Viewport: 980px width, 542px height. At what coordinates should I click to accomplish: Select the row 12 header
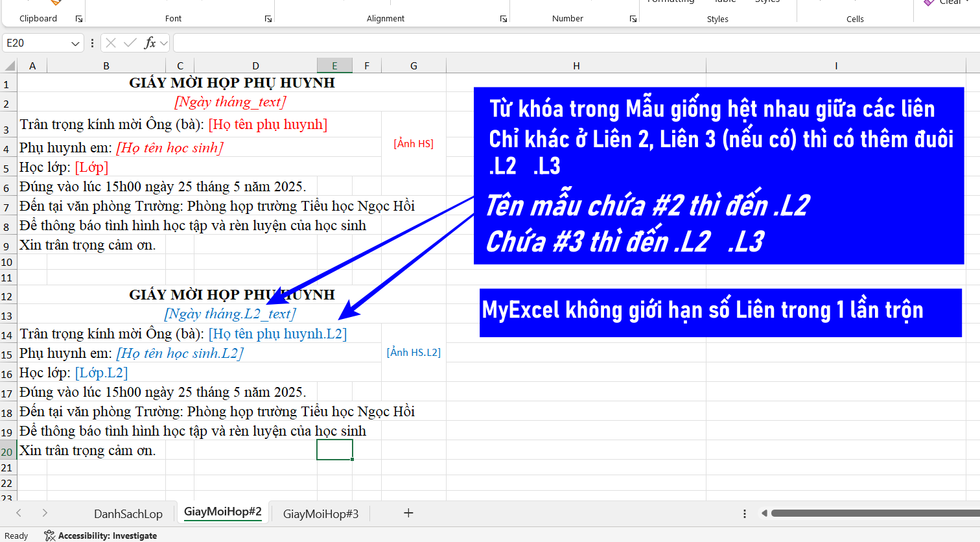point(7,296)
